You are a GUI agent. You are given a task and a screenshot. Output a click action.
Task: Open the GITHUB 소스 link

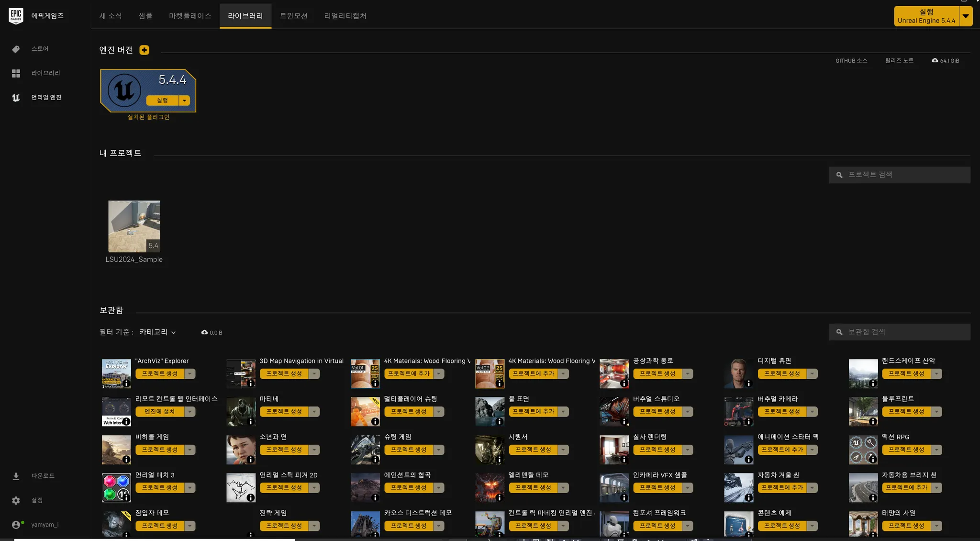[851, 61]
